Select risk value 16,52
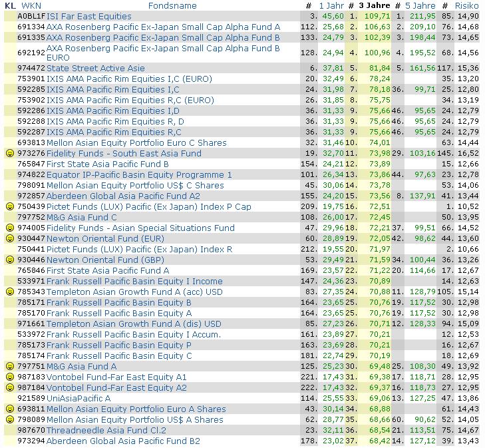 (468, 153)
